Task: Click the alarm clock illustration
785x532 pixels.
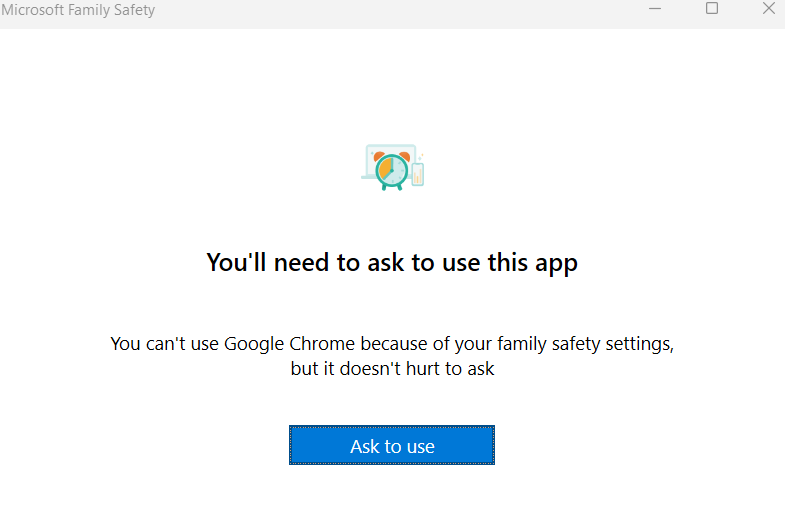Action: click(x=392, y=167)
